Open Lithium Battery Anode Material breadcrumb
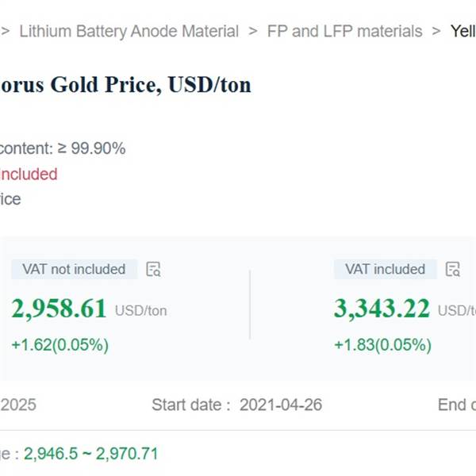Image resolution: width=476 pixels, height=476 pixels. click(129, 32)
